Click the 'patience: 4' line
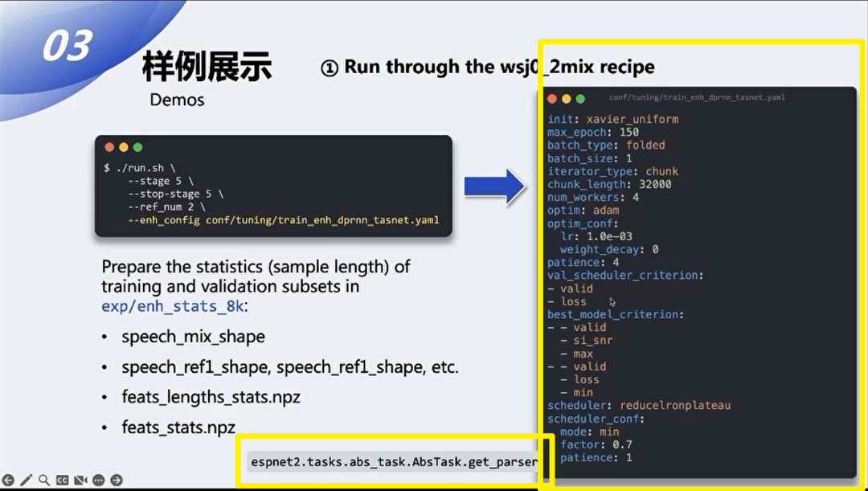 pyautogui.click(x=583, y=263)
